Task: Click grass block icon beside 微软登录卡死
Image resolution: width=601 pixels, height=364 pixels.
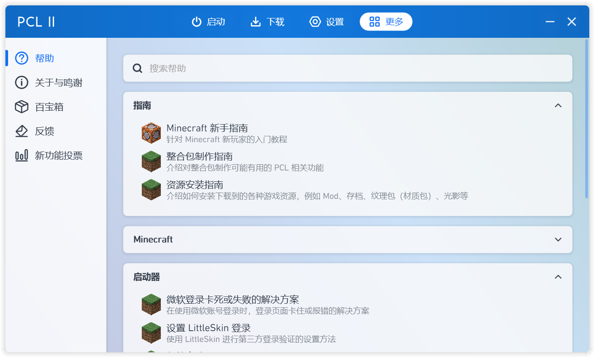Action: [151, 305]
